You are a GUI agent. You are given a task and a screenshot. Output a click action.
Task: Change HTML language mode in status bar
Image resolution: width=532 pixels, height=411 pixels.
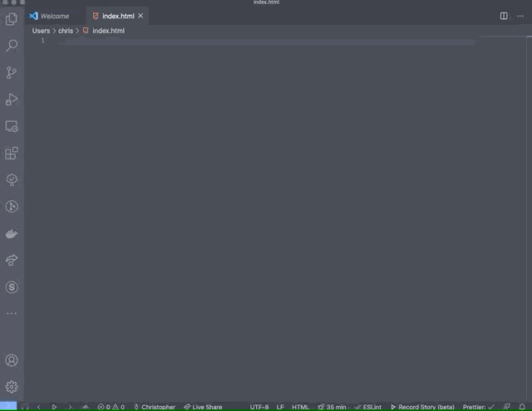click(x=300, y=407)
